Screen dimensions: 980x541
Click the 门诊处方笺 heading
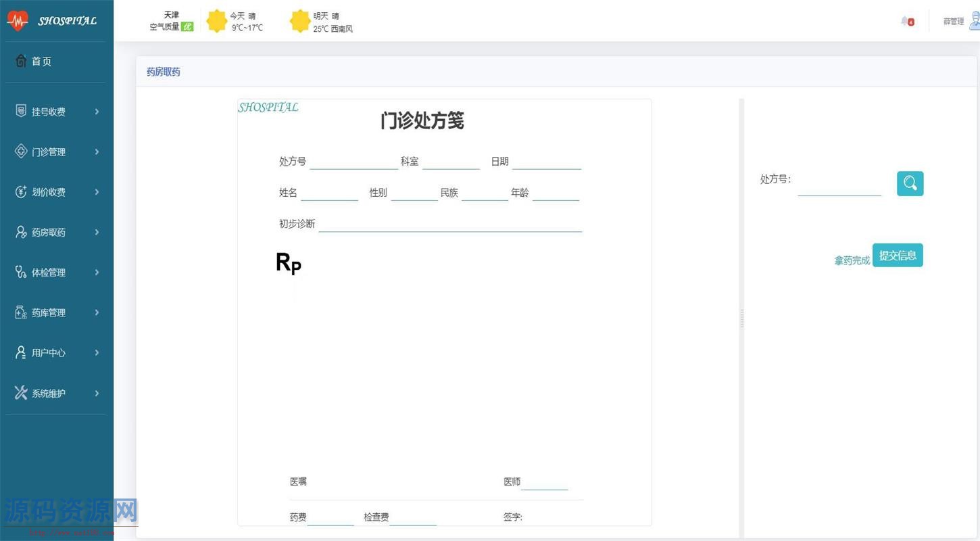point(422,121)
